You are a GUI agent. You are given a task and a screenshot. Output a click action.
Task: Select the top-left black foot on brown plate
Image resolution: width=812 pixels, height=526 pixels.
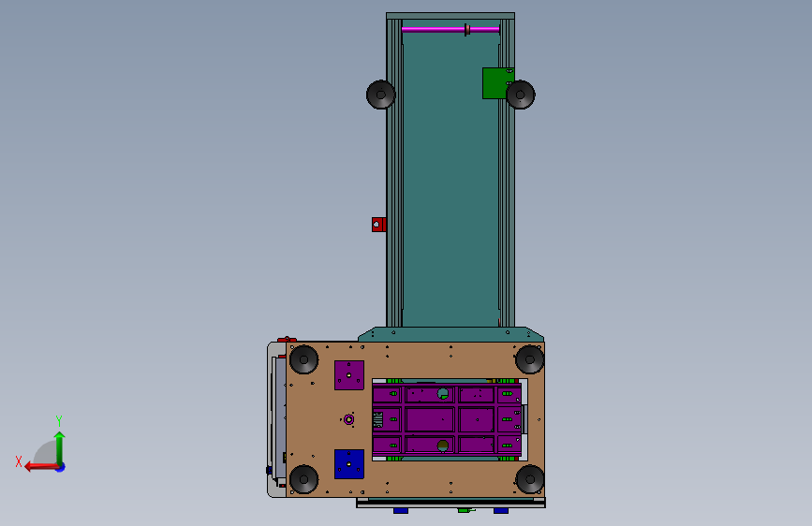(x=304, y=359)
